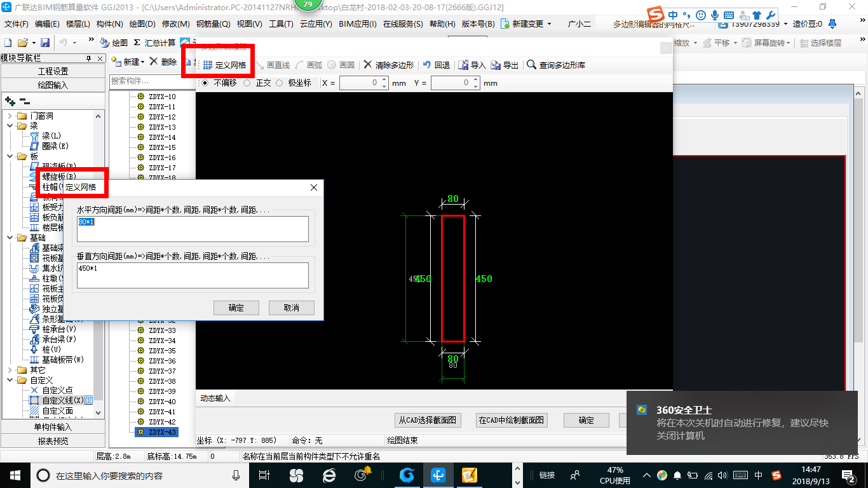Image resolution: width=868 pixels, height=488 pixels.
Task: Click 取消 in the 定义网格 dialog
Action: pos(291,308)
